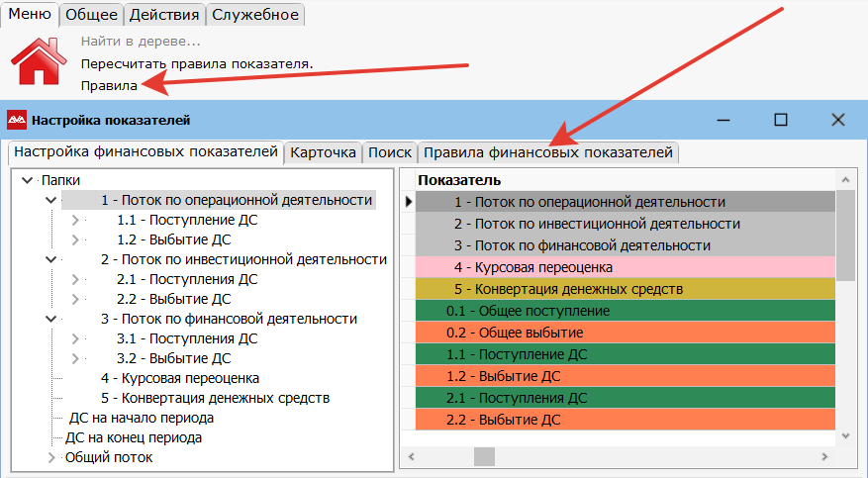
Task: Expand the 3.1 - Поступления ДС node
Action: pyautogui.click(x=75, y=338)
